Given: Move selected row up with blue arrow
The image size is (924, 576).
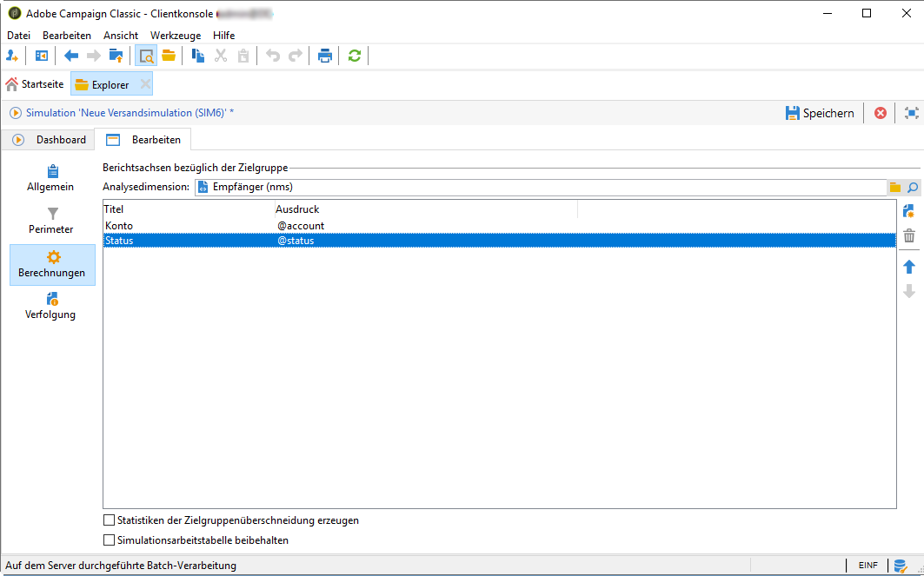Looking at the screenshot, I should pos(909,267).
